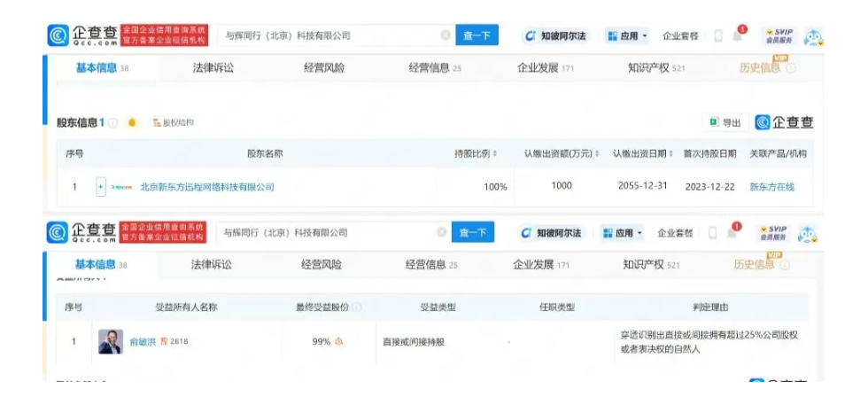This screenshot has height=405, width=868.
Task: Sort by 认缴出资额(万元) column
Action: 562,153
